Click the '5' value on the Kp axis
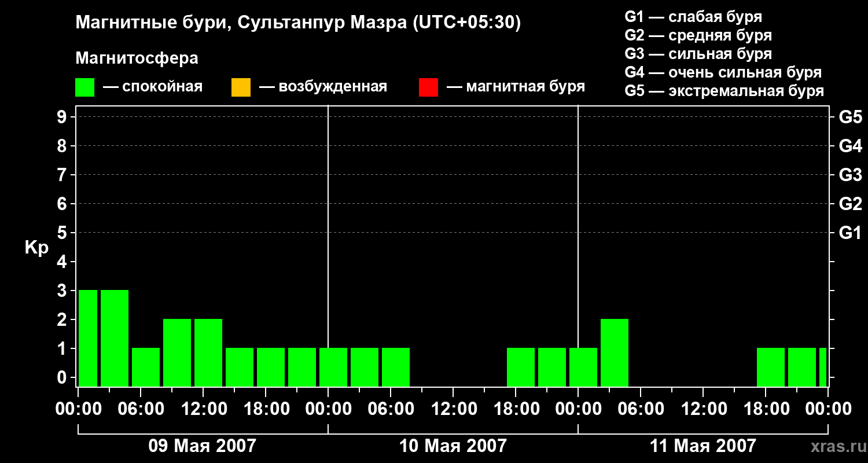This screenshot has height=463, width=868. click(63, 233)
